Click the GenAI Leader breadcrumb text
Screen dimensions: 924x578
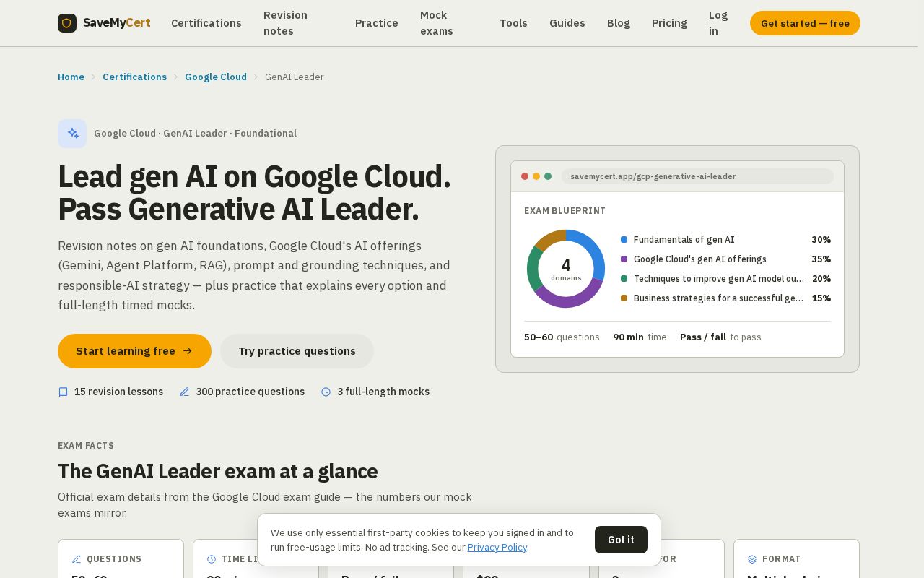click(x=295, y=77)
